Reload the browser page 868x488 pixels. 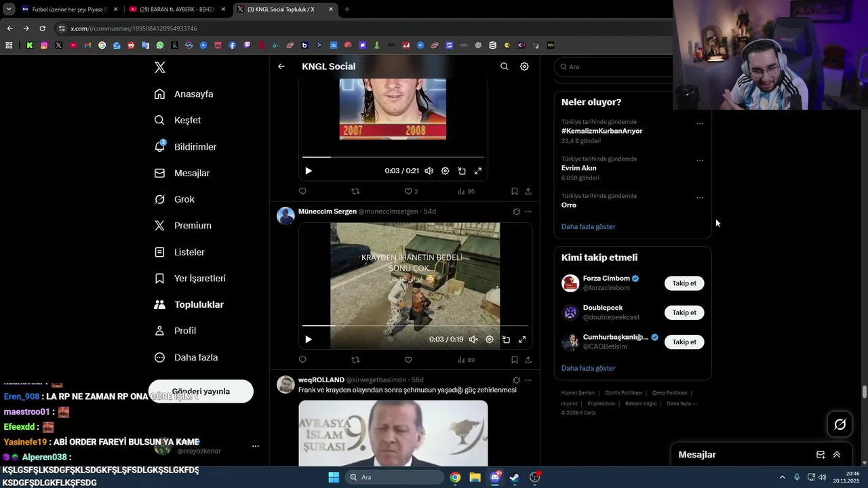pos(42,28)
